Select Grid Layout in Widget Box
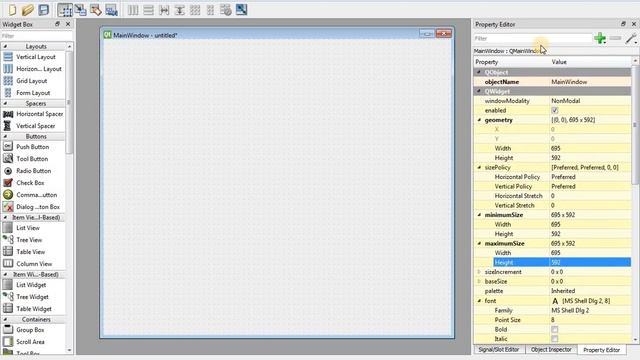The width and height of the screenshot is (640, 360). tap(32, 81)
